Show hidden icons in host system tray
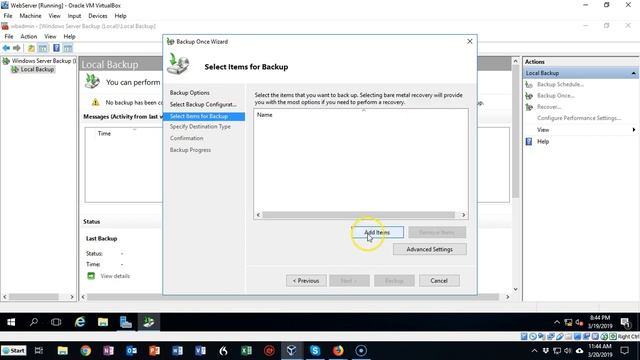Image resolution: width=640 pixels, height=360 pixels. coord(534,351)
